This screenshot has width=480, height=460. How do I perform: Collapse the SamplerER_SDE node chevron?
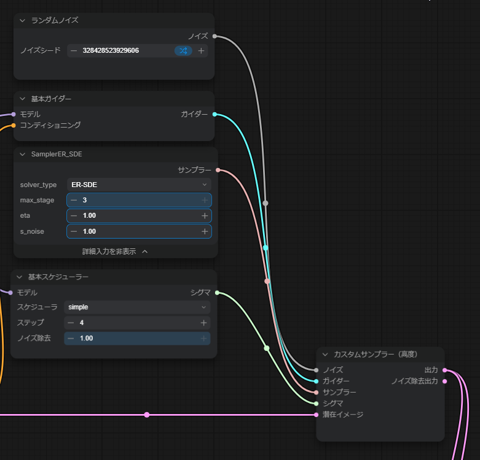(22, 154)
